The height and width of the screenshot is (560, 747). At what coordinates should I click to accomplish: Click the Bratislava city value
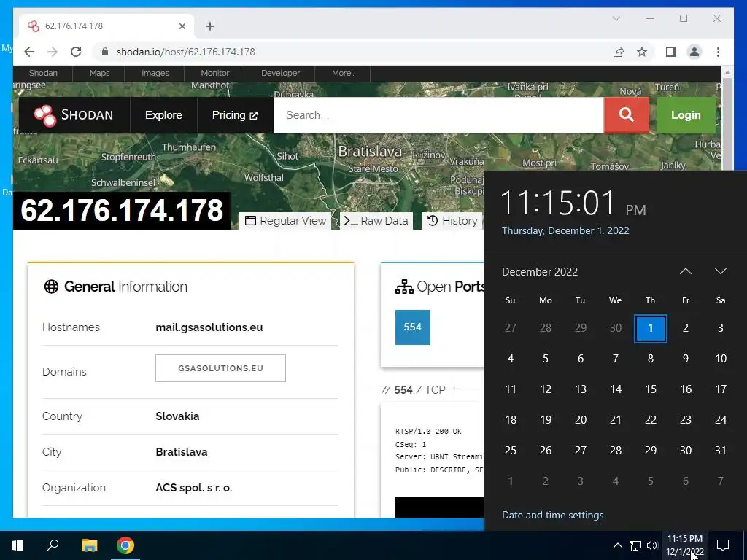tap(182, 452)
